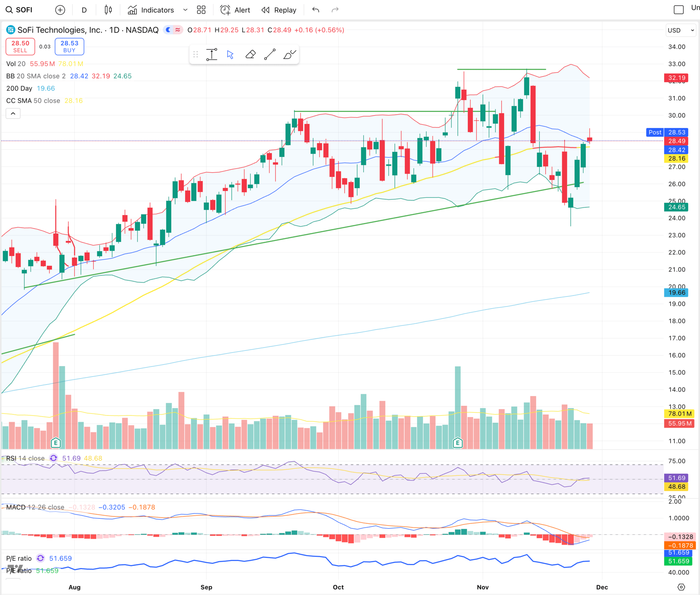Image resolution: width=700 pixels, height=595 pixels.
Task: Click the earnings E marker near November
Action: coord(458,443)
